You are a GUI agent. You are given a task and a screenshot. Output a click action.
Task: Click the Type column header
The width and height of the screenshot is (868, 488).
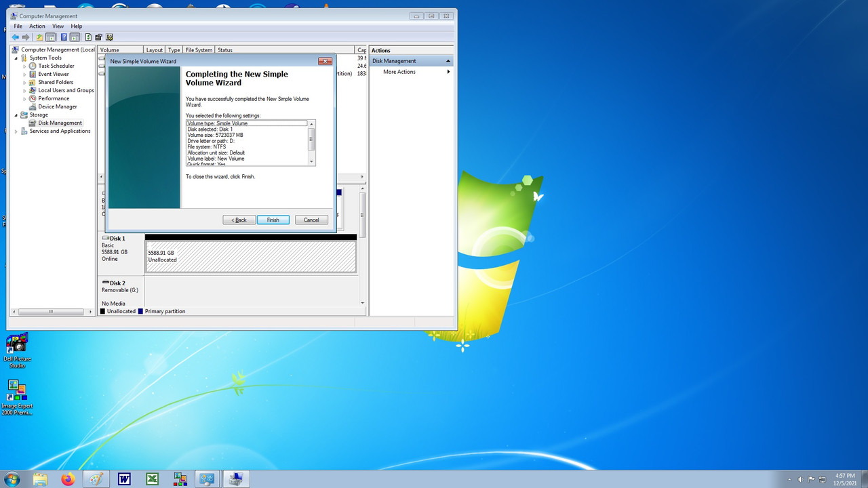point(174,50)
